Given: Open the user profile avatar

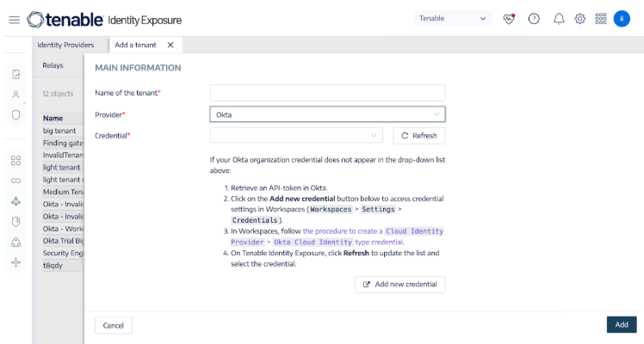Looking at the screenshot, I should [x=622, y=18].
